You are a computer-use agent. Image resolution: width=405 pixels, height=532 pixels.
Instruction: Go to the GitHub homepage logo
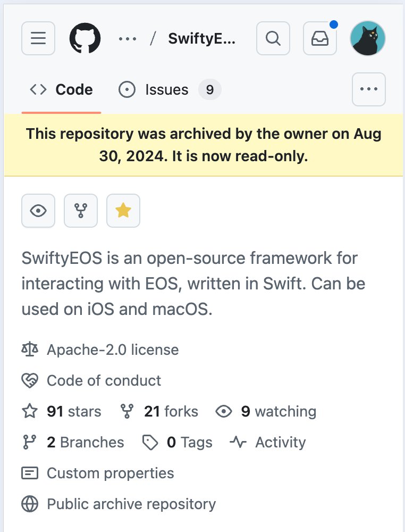(x=85, y=38)
